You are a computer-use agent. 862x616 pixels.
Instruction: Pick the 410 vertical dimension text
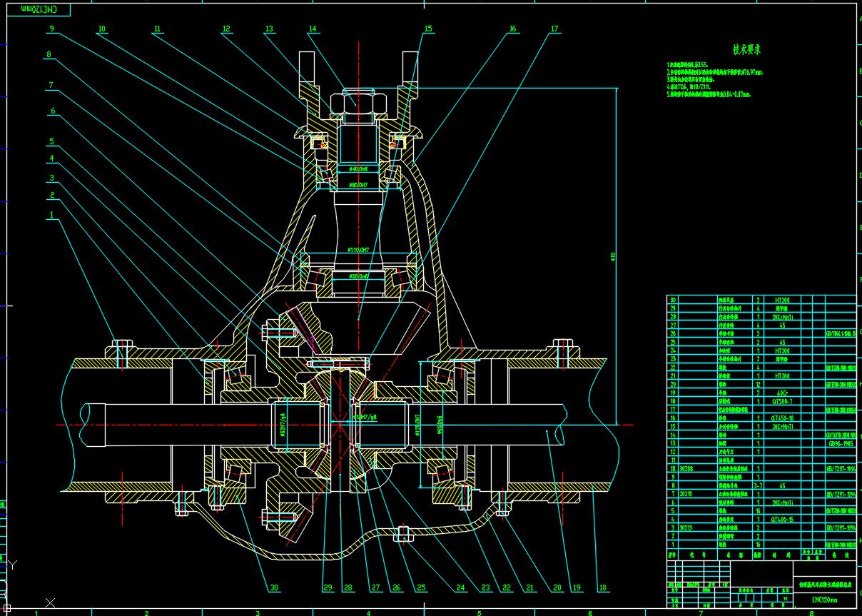pos(612,256)
